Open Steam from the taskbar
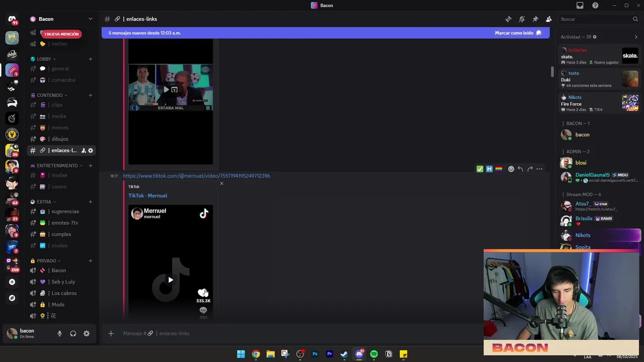The height and width of the screenshot is (362, 644). point(344,354)
